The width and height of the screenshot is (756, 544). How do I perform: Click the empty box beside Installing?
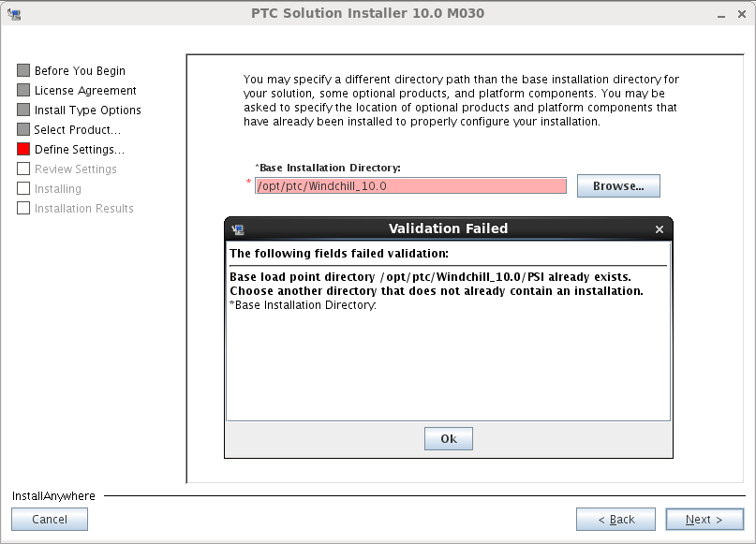pos(23,189)
